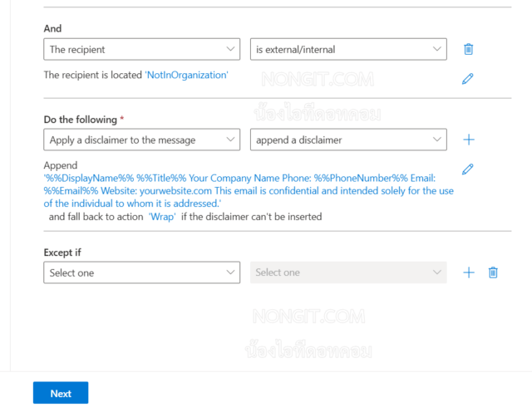Delete the Except if row with the trash icon

click(493, 272)
